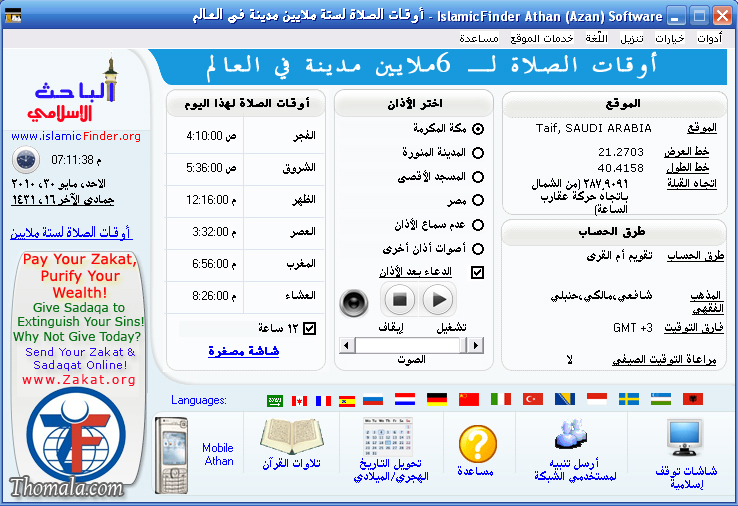
Task: Select the مكة المكرمة Athan option
Action: 478,129
